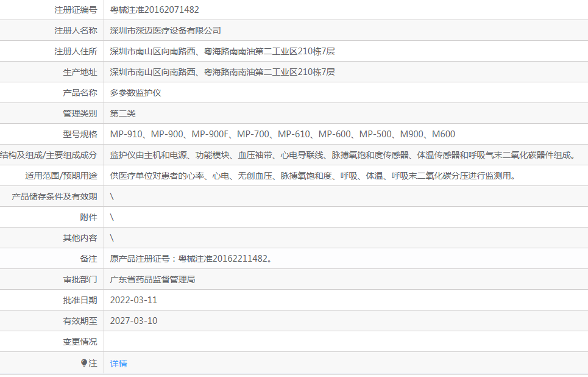Click the backslash value in 附件 row
588x377 pixels.
coord(112,217)
